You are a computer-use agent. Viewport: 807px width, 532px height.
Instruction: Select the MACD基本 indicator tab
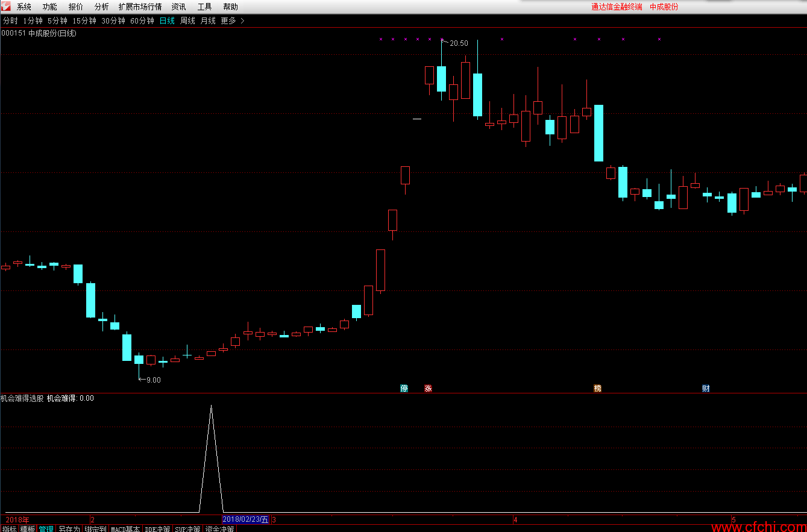click(x=125, y=528)
